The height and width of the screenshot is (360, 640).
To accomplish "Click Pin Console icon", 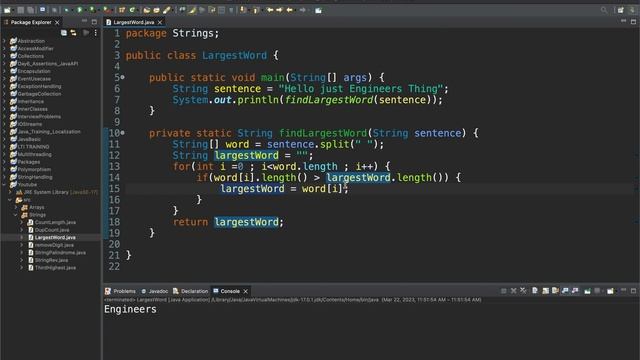I will tap(587, 291).
